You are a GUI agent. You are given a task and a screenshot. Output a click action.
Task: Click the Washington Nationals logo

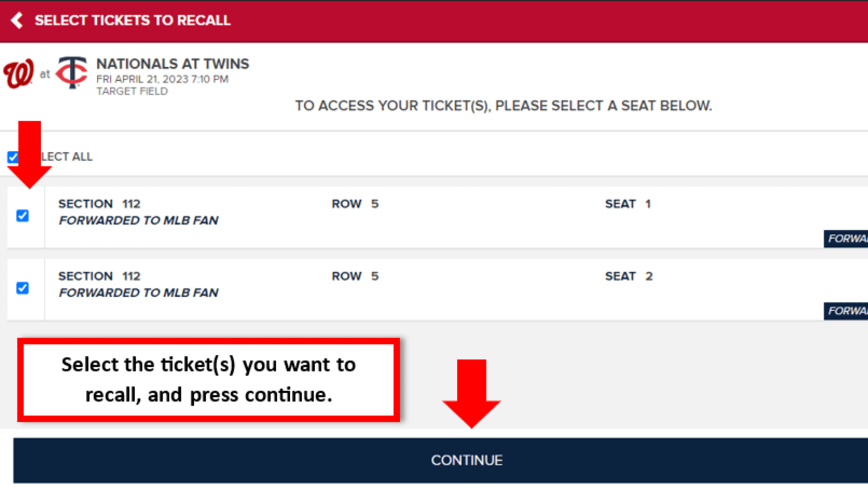coord(17,73)
